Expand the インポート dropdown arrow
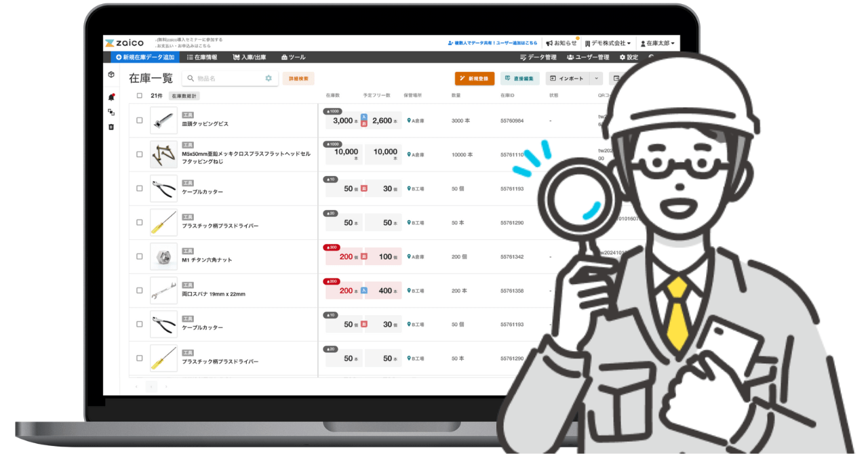 (597, 79)
